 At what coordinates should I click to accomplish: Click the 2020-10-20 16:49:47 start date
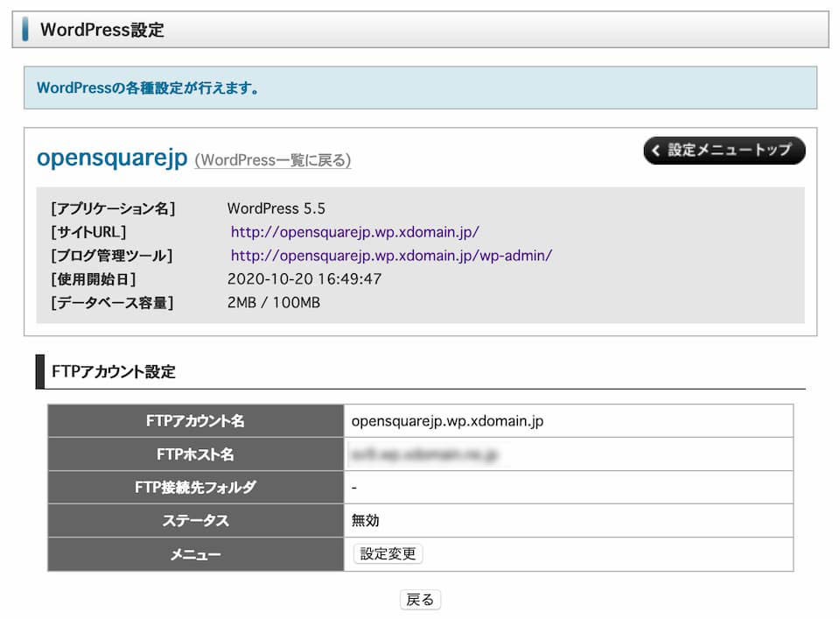(x=304, y=279)
